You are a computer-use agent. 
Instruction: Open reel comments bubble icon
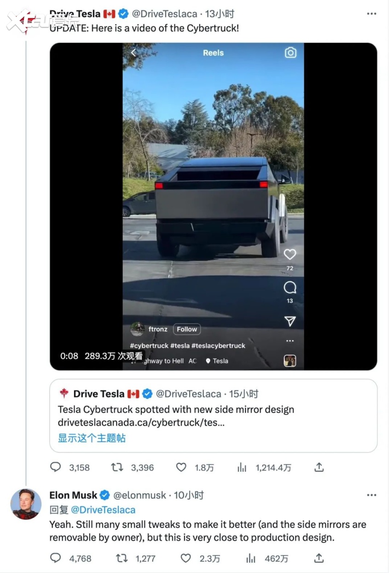coord(290,288)
